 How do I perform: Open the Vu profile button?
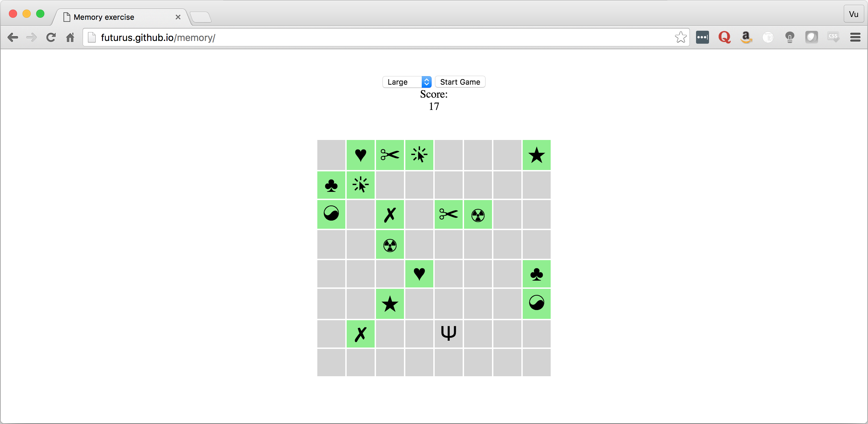pyautogui.click(x=853, y=14)
